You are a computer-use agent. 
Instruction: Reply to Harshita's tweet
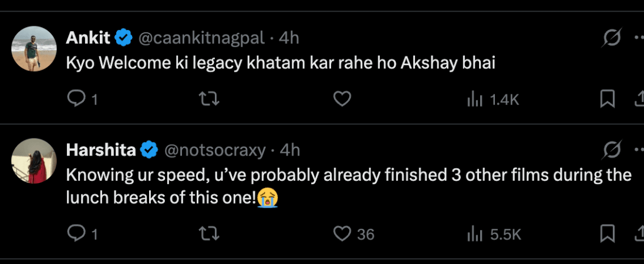[77, 234]
